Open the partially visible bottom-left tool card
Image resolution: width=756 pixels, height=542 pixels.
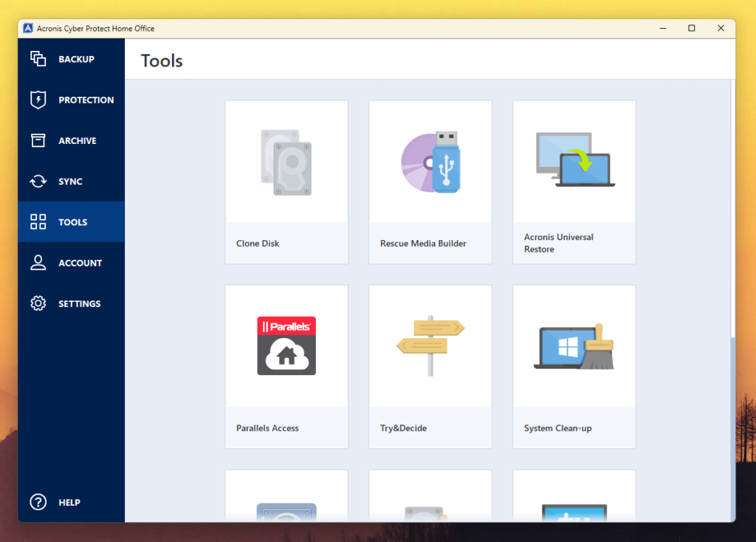tap(286, 495)
